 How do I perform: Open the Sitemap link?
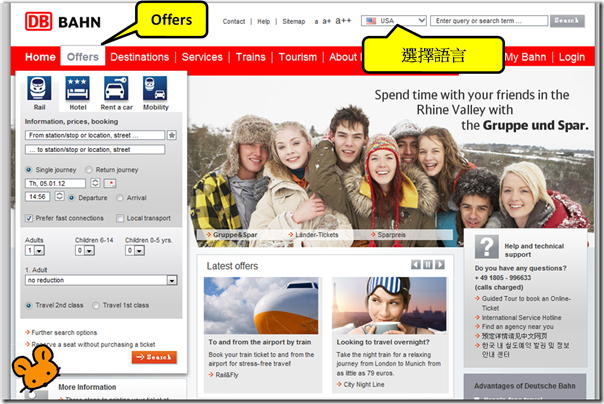pos(294,22)
